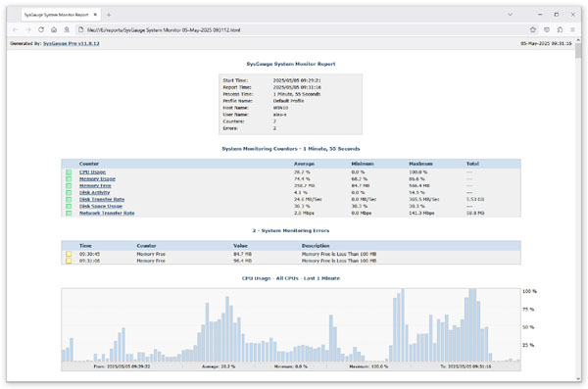Screen dimensions: 588x389
Task: Click Memory Free minimum value 84.7 MB in counters table
Action: coord(360,186)
